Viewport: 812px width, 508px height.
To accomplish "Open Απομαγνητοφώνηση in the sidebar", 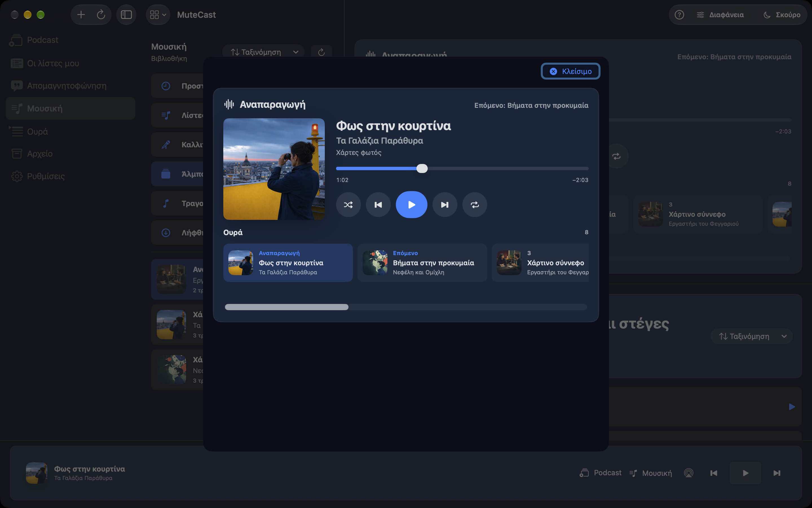I will pyautogui.click(x=70, y=86).
